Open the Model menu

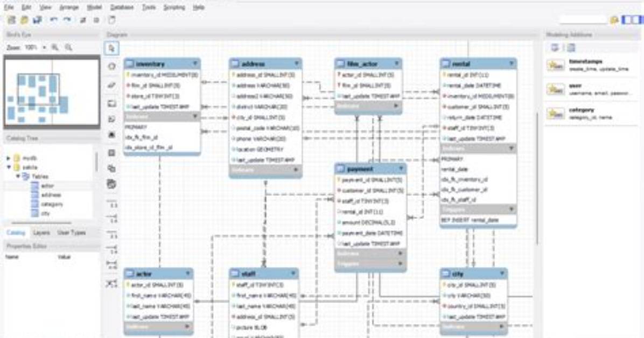tap(94, 8)
